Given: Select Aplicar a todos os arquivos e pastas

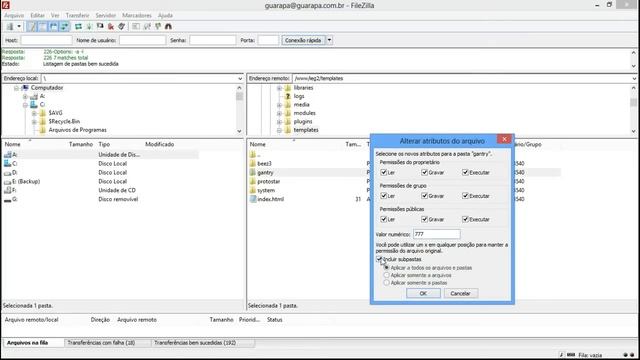Looking at the screenshot, I should click(386, 268).
